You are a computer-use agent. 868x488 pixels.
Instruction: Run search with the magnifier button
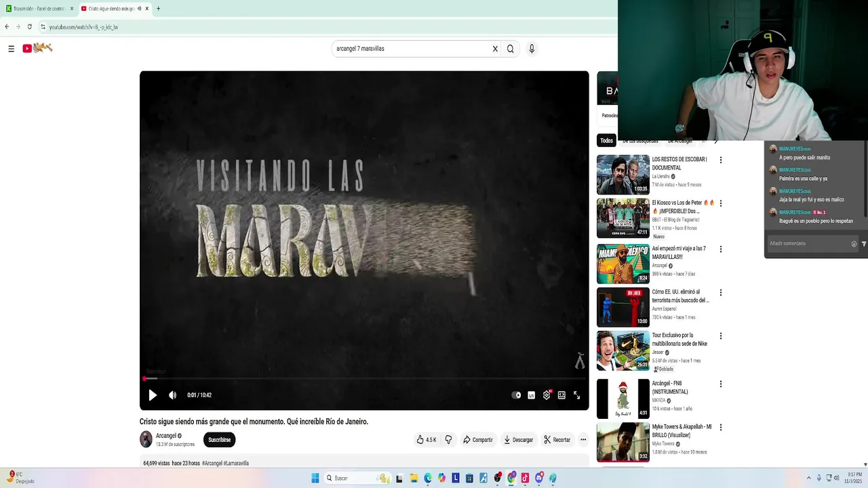pyautogui.click(x=511, y=49)
